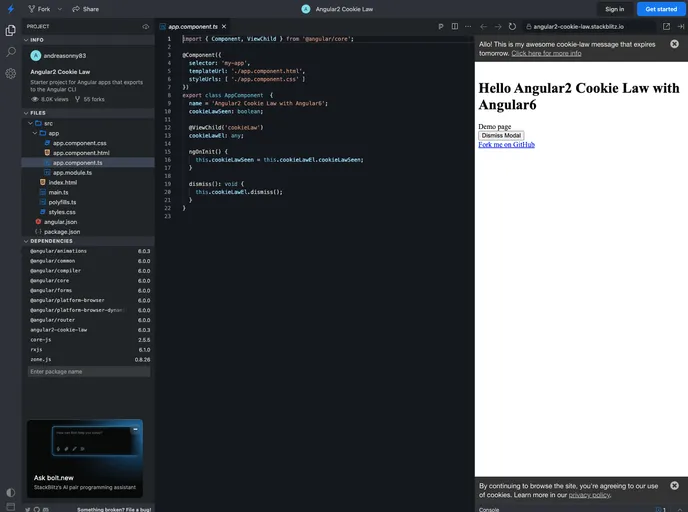This screenshot has width=688, height=512.
Task: Split the editor with the split icon
Action: (455, 27)
